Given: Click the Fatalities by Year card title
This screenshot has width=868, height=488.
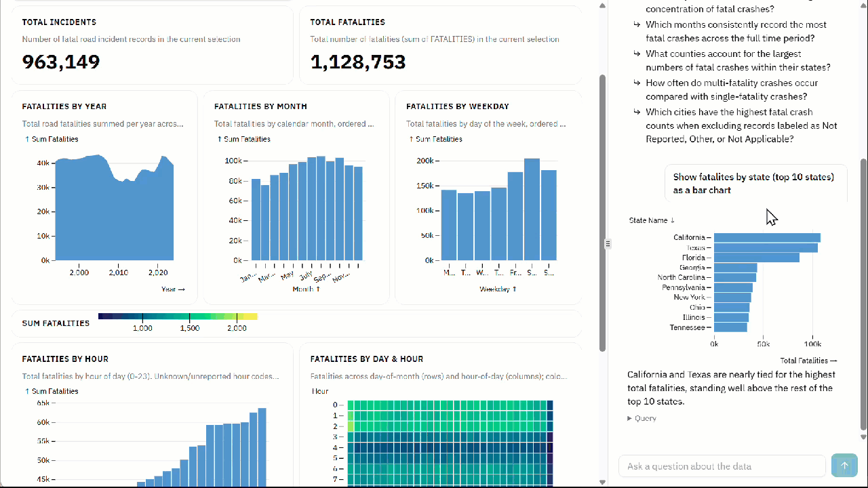Looking at the screenshot, I should (64, 106).
